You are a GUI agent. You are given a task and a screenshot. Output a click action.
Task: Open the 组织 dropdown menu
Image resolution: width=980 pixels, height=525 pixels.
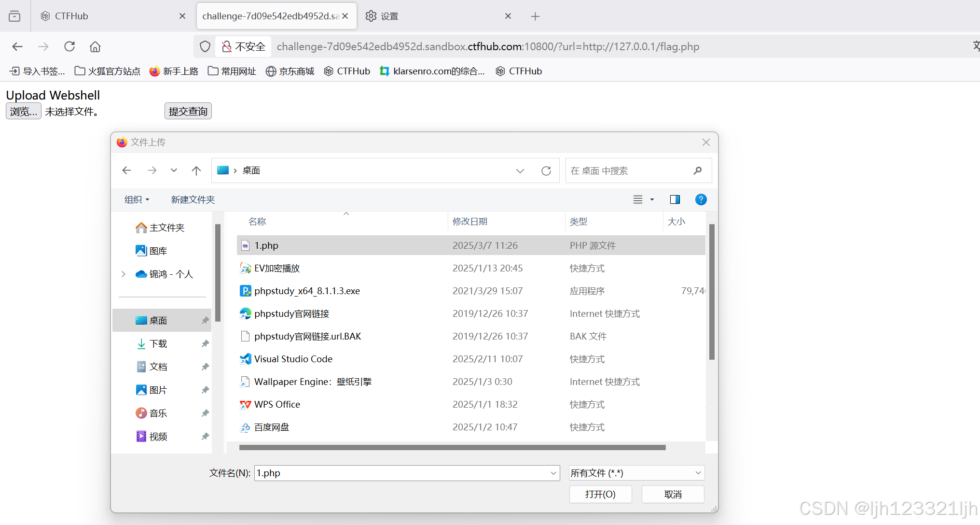tap(137, 199)
